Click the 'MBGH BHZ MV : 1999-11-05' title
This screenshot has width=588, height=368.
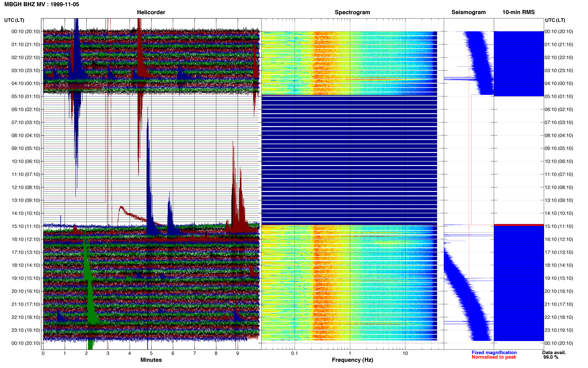coord(42,4)
